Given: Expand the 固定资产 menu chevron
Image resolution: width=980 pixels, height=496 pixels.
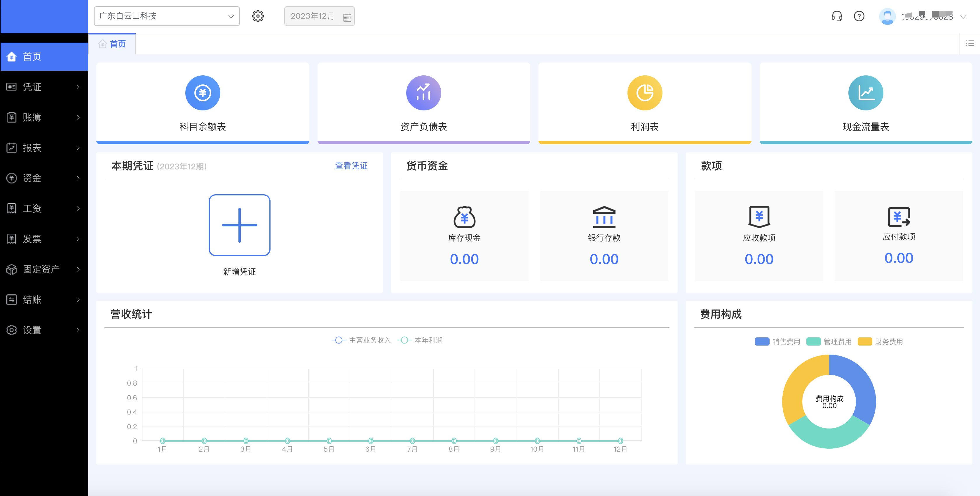Looking at the screenshot, I should 78,269.
